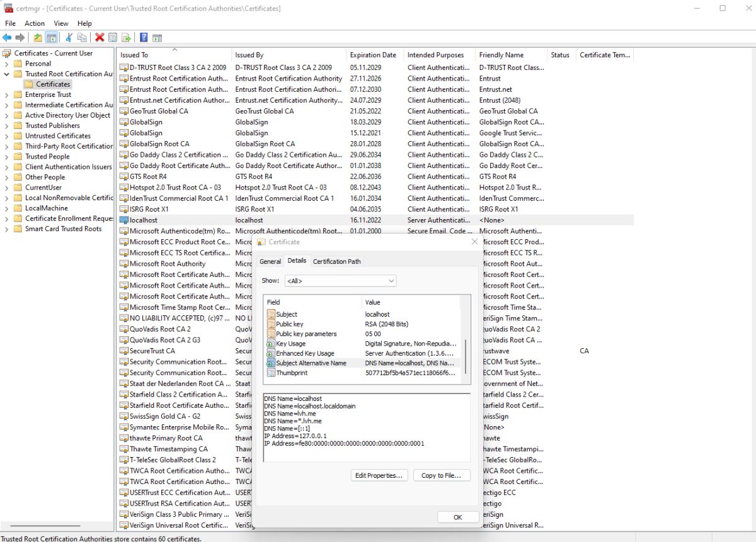Screen dimensions: 756x542
Task: Click the Copy toolbar icon
Action: coord(82,38)
